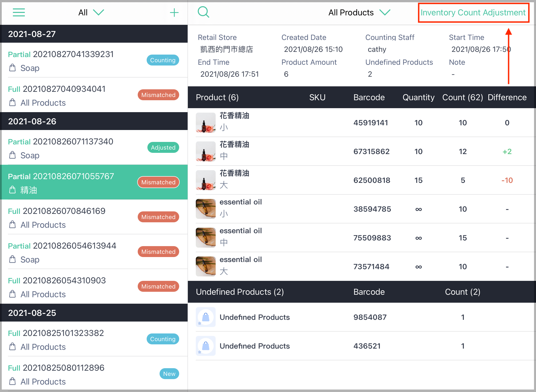Click Mismatched badge on the 精油 record
The width and height of the screenshot is (536, 392).
[x=158, y=182]
